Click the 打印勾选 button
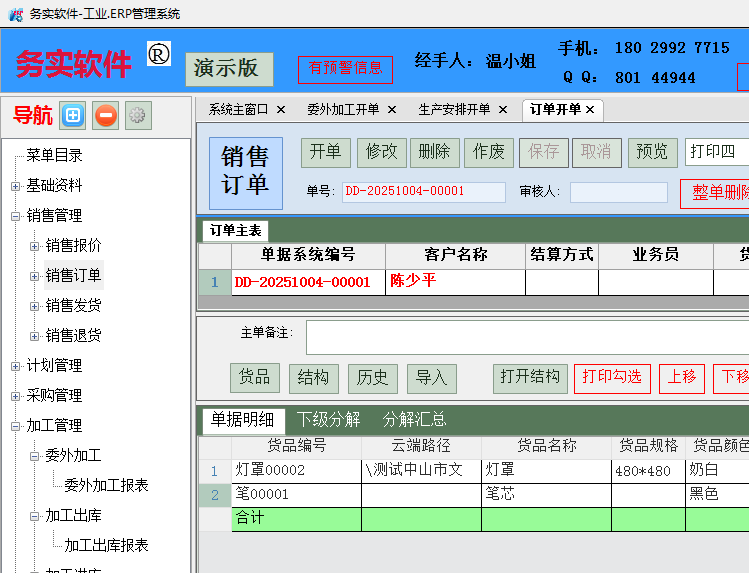 tap(611, 377)
